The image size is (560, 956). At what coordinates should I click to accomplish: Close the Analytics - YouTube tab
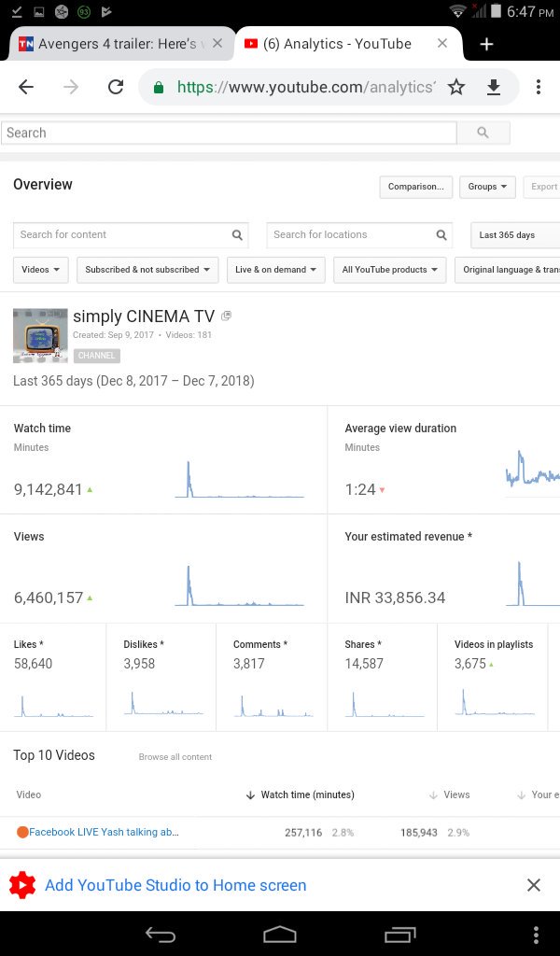click(442, 43)
